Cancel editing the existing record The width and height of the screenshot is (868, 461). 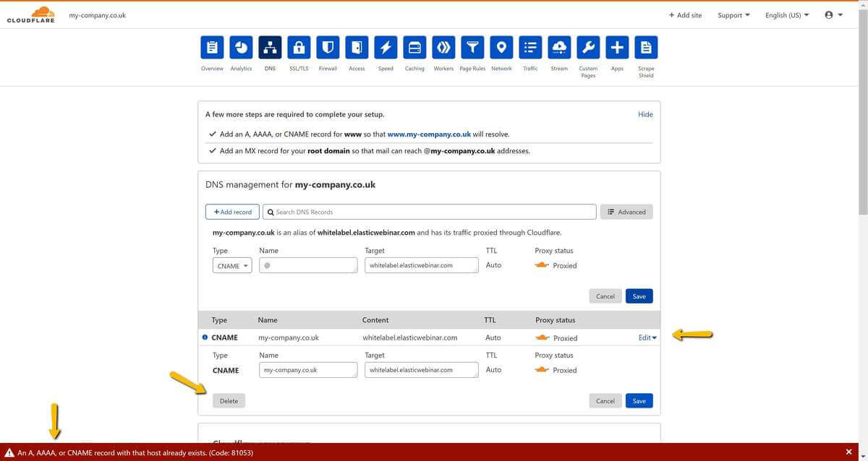point(605,400)
